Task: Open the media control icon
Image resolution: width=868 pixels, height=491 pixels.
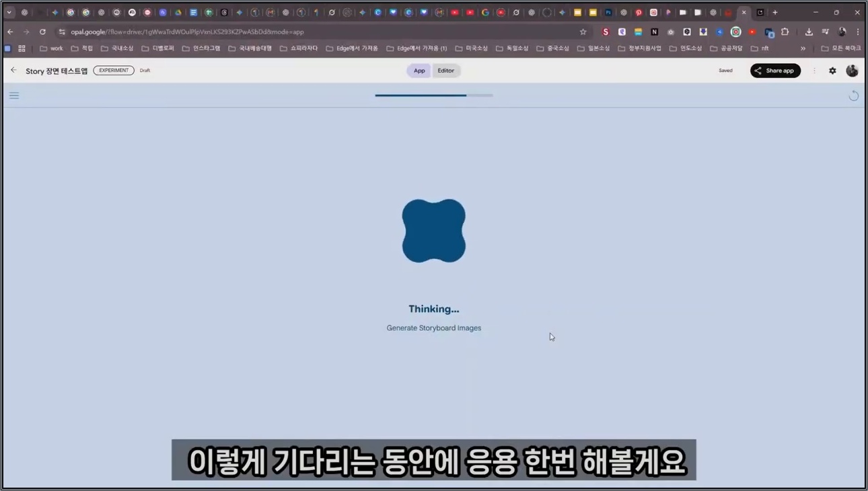Action: pos(825,32)
